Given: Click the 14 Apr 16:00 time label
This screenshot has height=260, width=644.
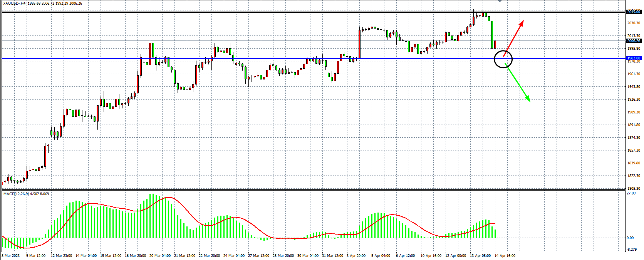Looking at the screenshot, I should click(505, 255).
